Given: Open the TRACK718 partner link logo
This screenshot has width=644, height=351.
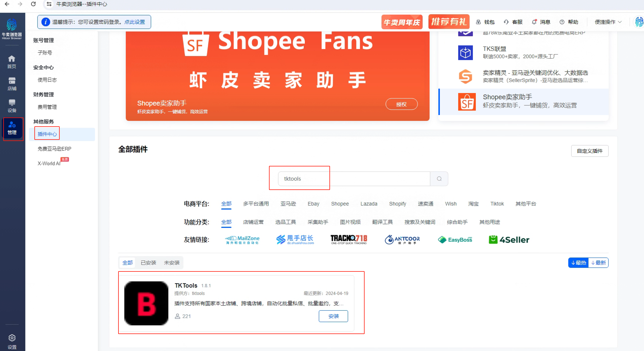Looking at the screenshot, I should (349, 240).
